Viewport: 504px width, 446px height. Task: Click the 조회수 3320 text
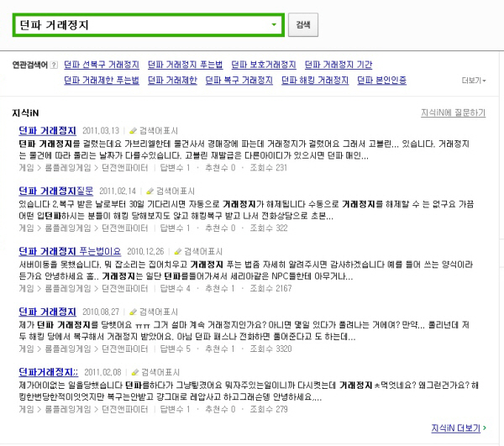click(271, 349)
